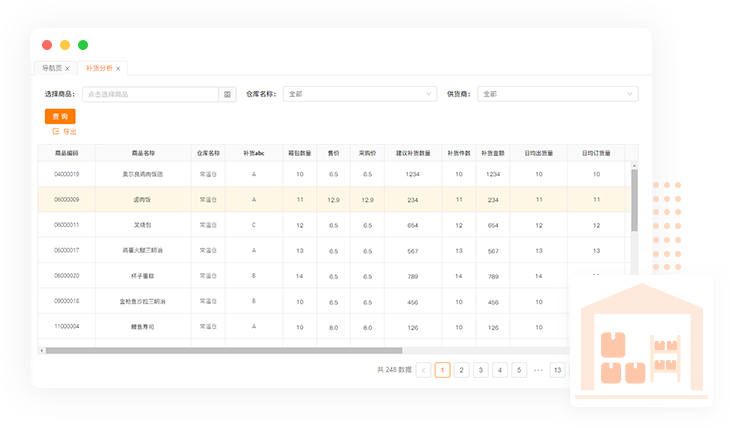Click product name in row 11000004
This screenshot has width=730, height=428.
pyautogui.click(x=142, y=327)
